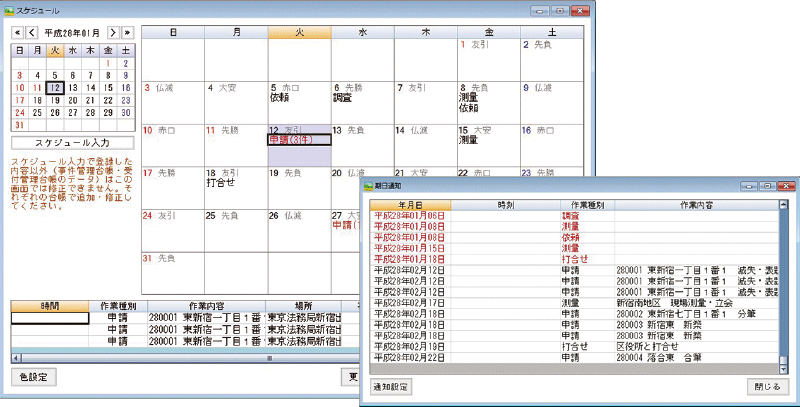This screenshot has width=800, height=407.
Task: Click scroll-up arrow in 期日通知 list
Action: point(782,206)
